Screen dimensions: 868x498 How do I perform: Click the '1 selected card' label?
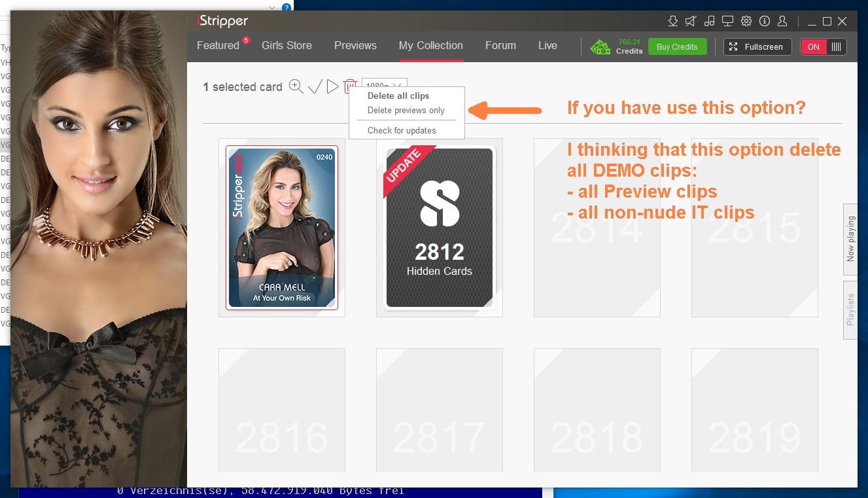(243, 86)
